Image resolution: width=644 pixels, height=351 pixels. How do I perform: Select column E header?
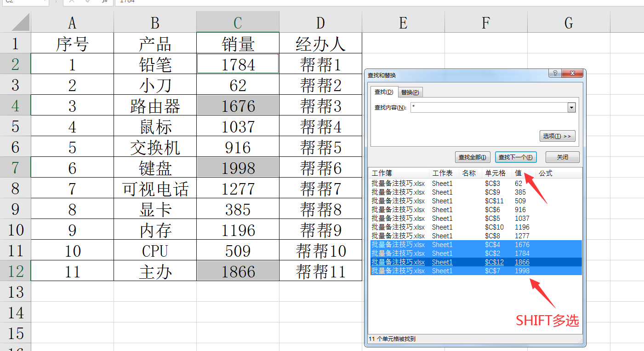(403, 22)
